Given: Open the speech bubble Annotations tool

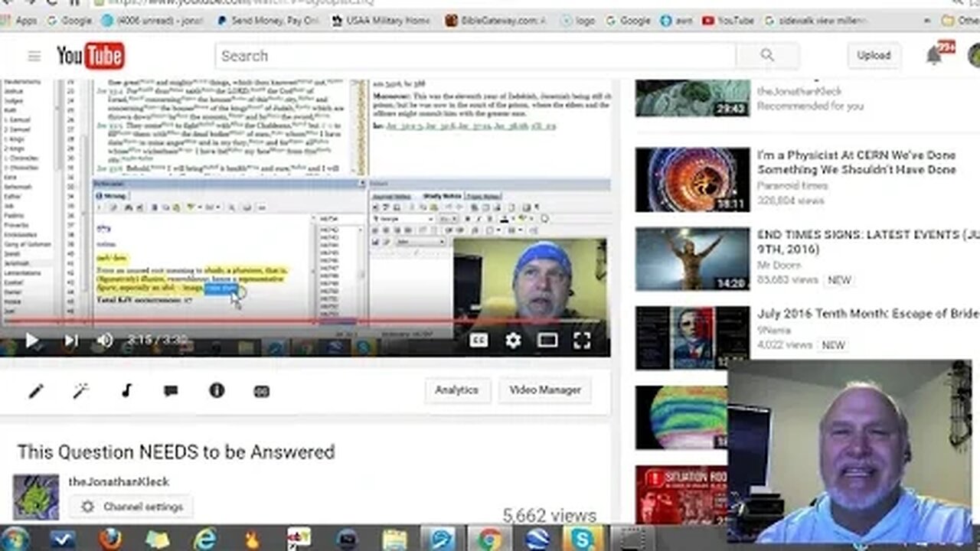Looking at the screenshot, I should tap(171, 391).
